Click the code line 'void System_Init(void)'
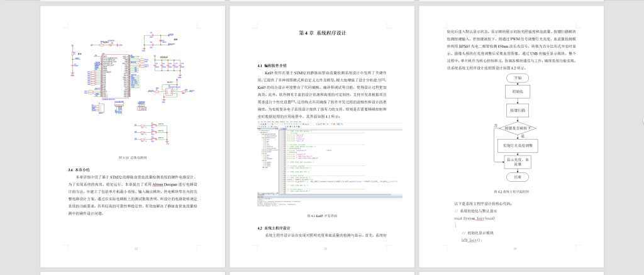The image size is (644, 275). [474, 218]
